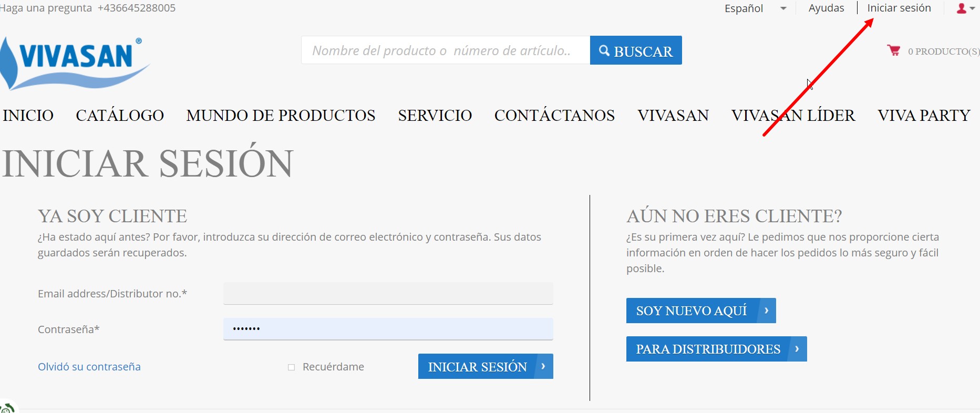This screenshot has width=980, height=413.
Task: Open the CATÁLOGO menu
Action: (x=120, y=116)
